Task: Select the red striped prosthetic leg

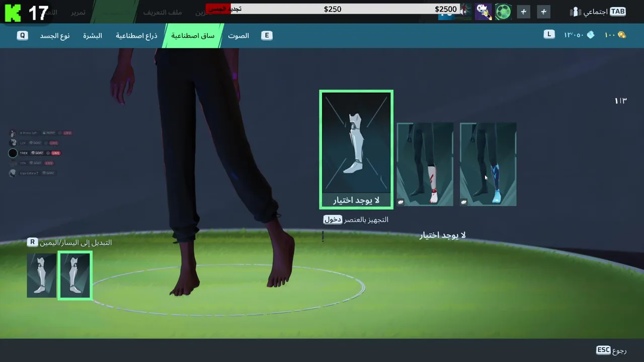Action: click(425, 164)
